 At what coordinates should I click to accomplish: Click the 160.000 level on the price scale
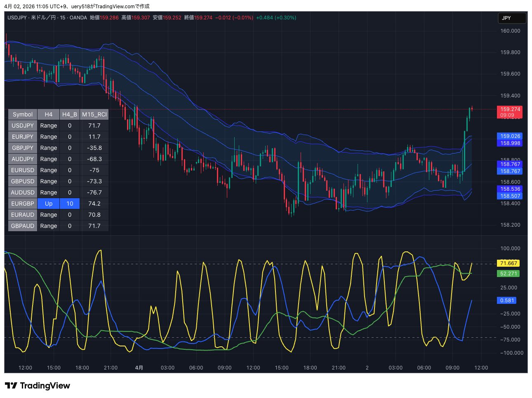coord(510,31)
